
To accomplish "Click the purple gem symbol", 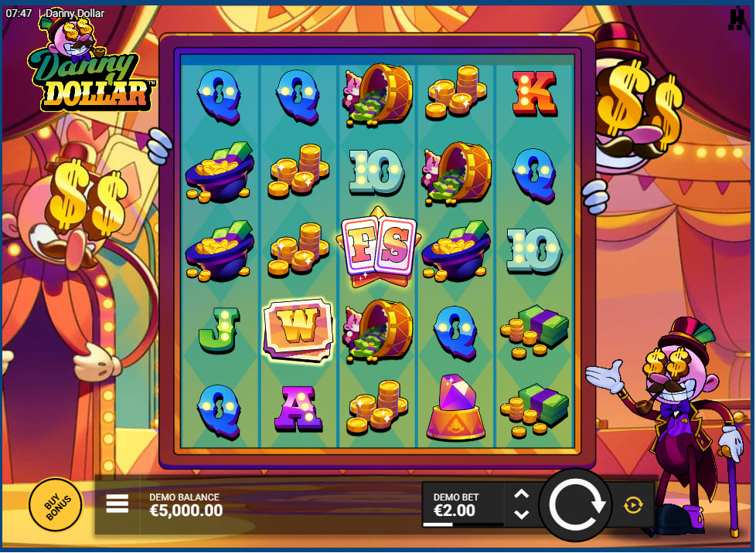I will point(455,408).
